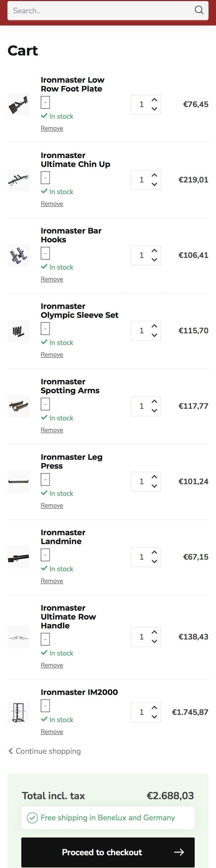Remove Ironmaster Landmine from cart

pyautogui.click(x=52, y=581)
